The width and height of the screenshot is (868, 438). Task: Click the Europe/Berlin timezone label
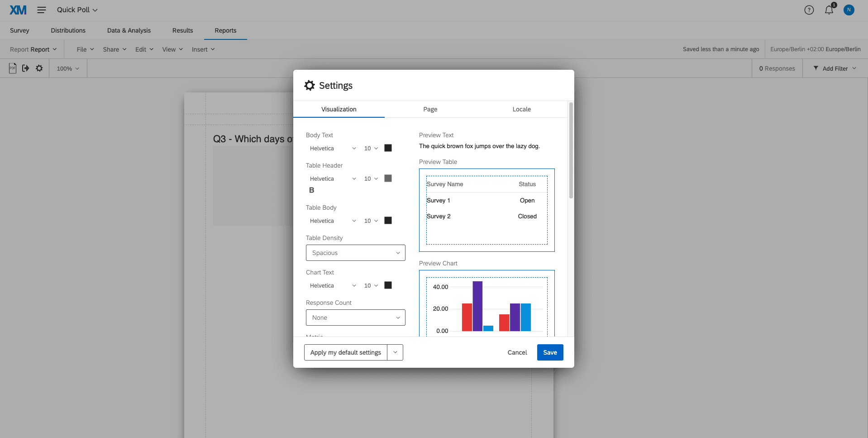click(816, 49)
